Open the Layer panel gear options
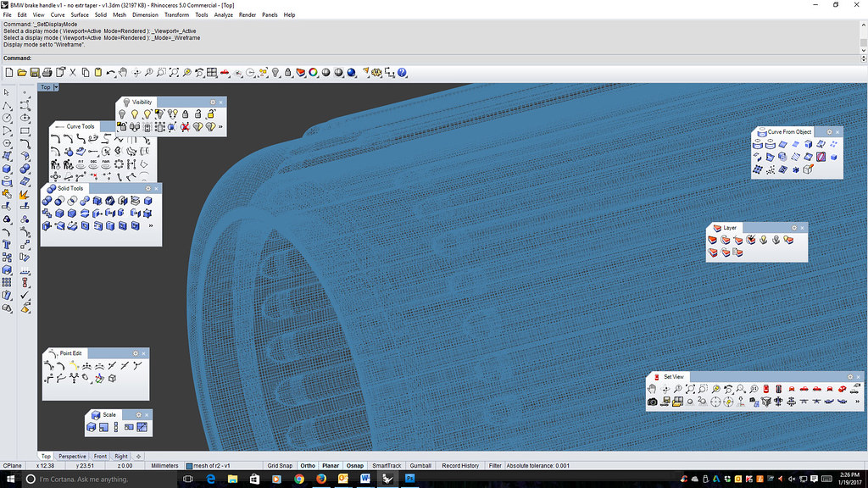 pos(793,228)
